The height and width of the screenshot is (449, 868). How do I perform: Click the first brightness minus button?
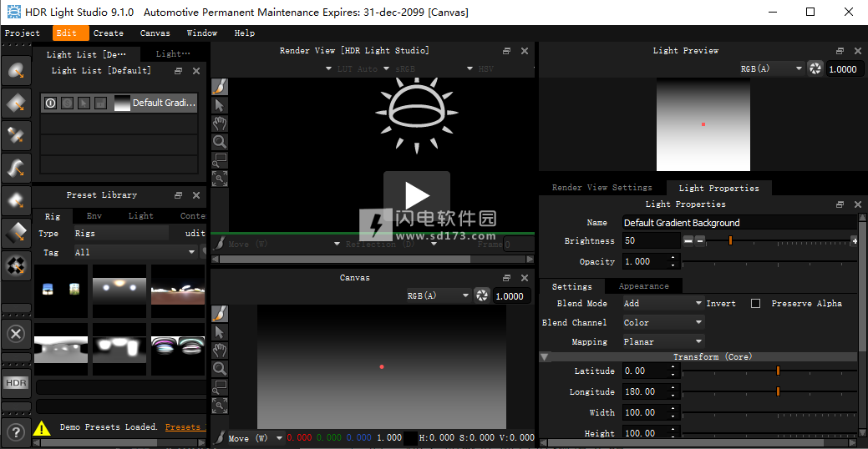point(688,240)
